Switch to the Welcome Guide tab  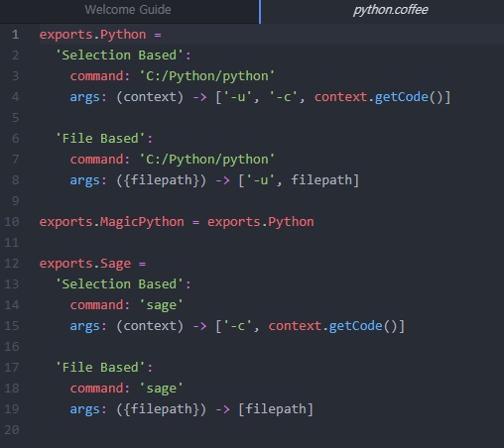pyautogui.click(x=128, y=10)
